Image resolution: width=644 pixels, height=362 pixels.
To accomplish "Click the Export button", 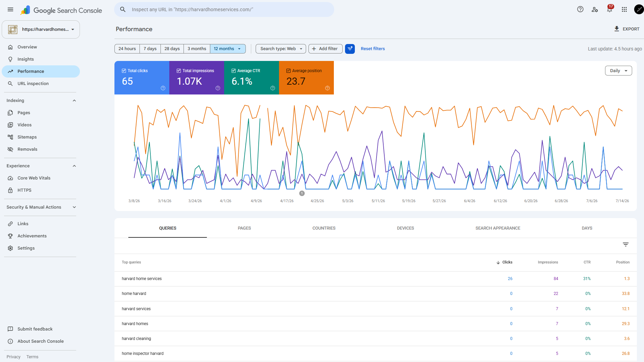I will click(x=627, y=29).
